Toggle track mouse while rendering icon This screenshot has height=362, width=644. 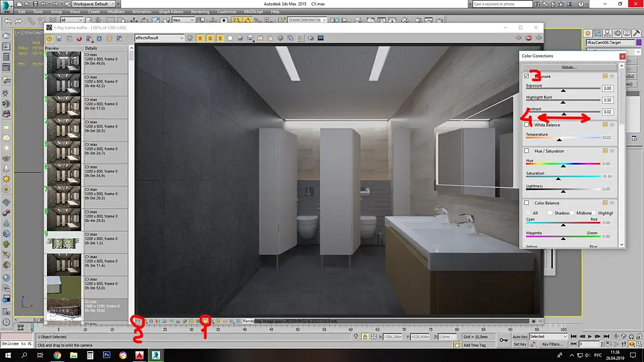click(301, 38)
